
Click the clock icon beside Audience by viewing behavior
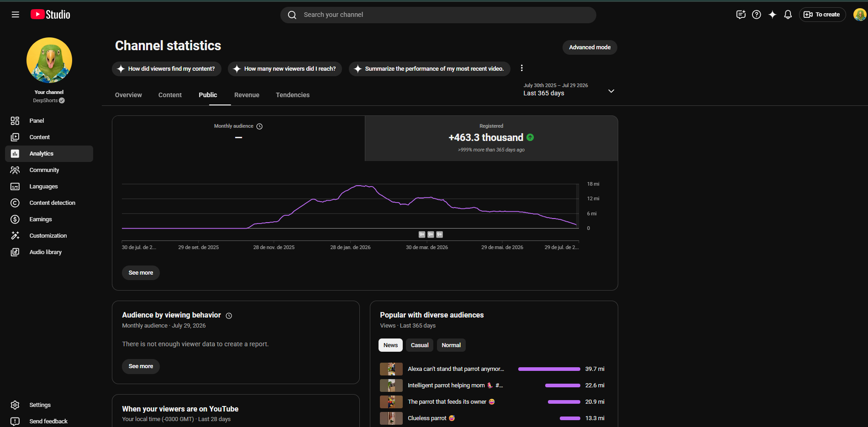click(x=229, y=316)
